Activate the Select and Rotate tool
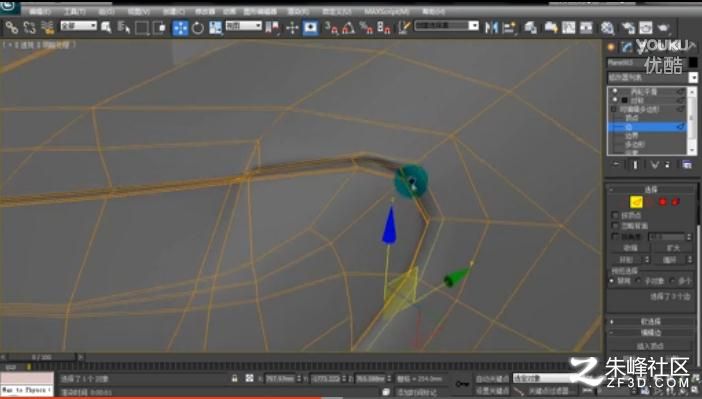This screenshot has width=702, height=399. (x=197, y=28)
